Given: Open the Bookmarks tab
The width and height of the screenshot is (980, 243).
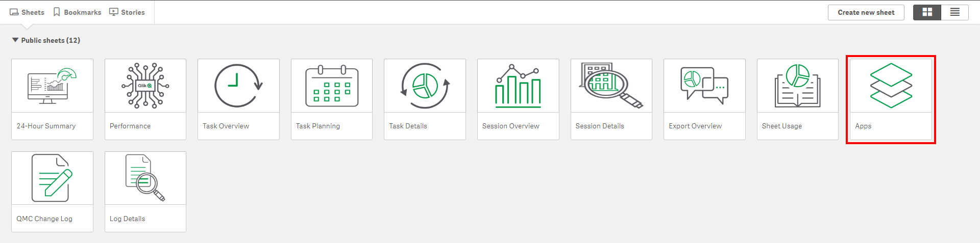Looking at the screenshot, I should 77,12.
